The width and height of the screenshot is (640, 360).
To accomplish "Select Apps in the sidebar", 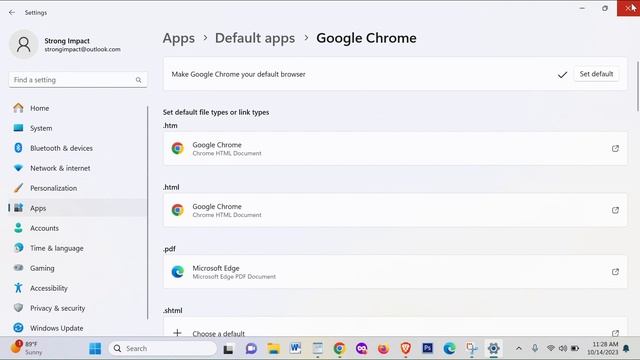I will pos(78,208).
